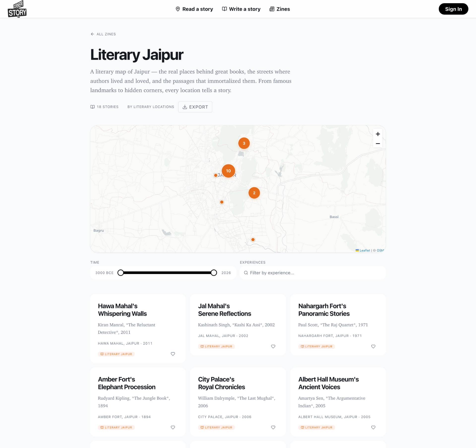Open Albert Hall Museum's Ancient Voices story
The width and height of the screenshot is (476, 448).
328,383
